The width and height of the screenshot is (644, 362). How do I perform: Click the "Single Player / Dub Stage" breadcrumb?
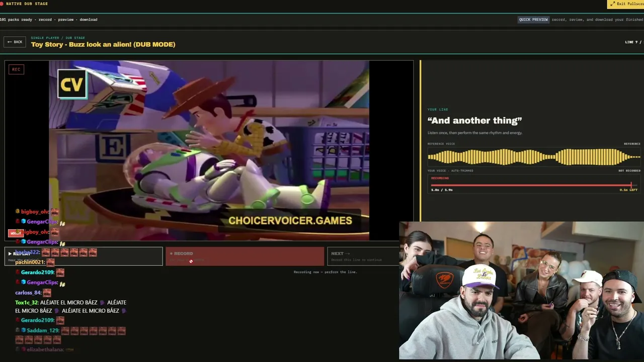(58, 38)
